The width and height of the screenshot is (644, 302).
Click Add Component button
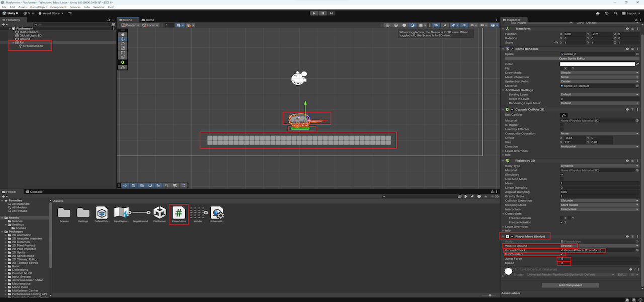pos(570,285)
